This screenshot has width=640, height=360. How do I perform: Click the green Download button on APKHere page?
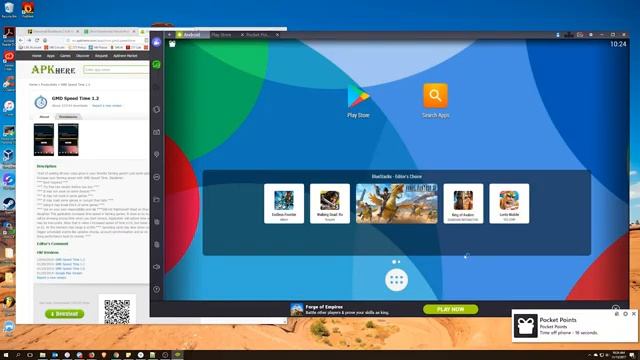point(64,314)
